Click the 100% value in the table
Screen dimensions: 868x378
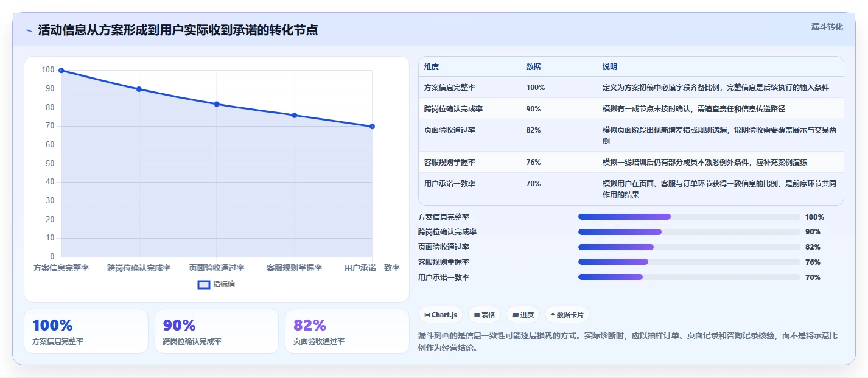(536, 88)
